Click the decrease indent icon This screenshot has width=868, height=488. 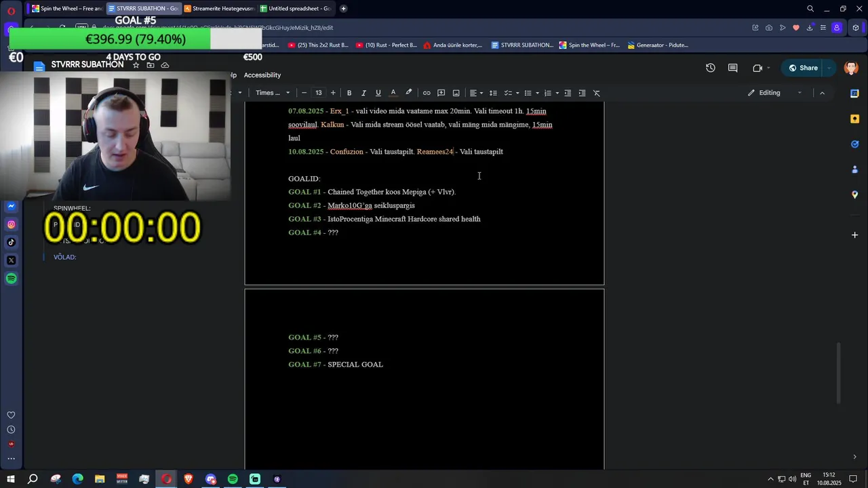568,93
